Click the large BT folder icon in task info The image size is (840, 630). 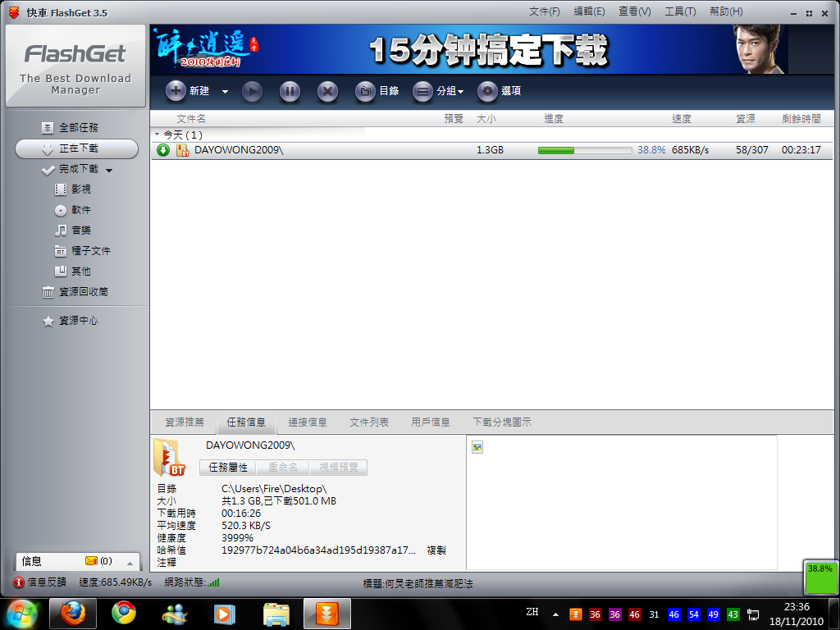click(169, 457)
